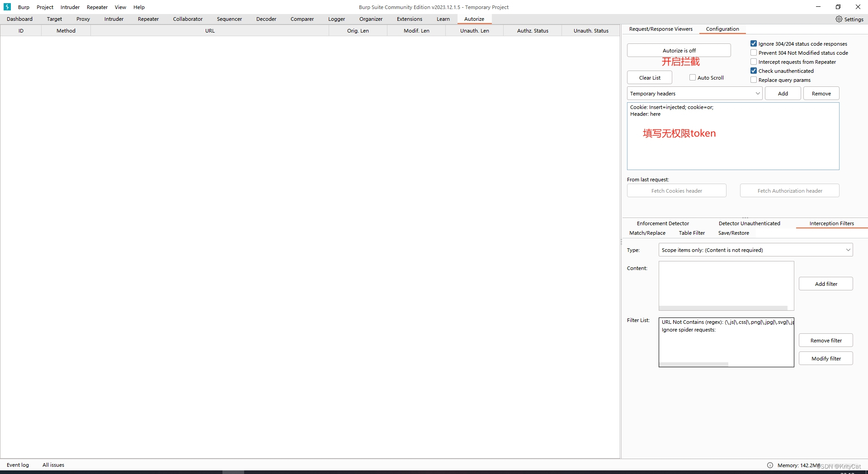Open the Event log

[18, 465]
